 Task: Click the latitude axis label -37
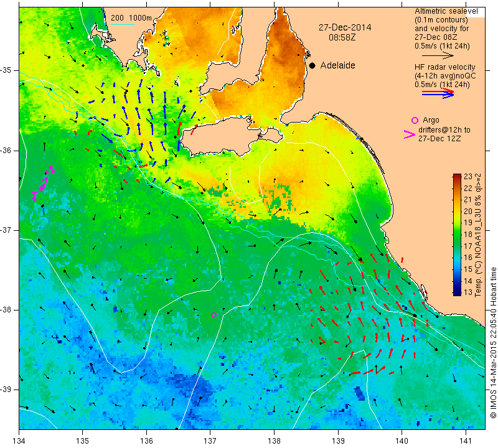pos(6,230)
